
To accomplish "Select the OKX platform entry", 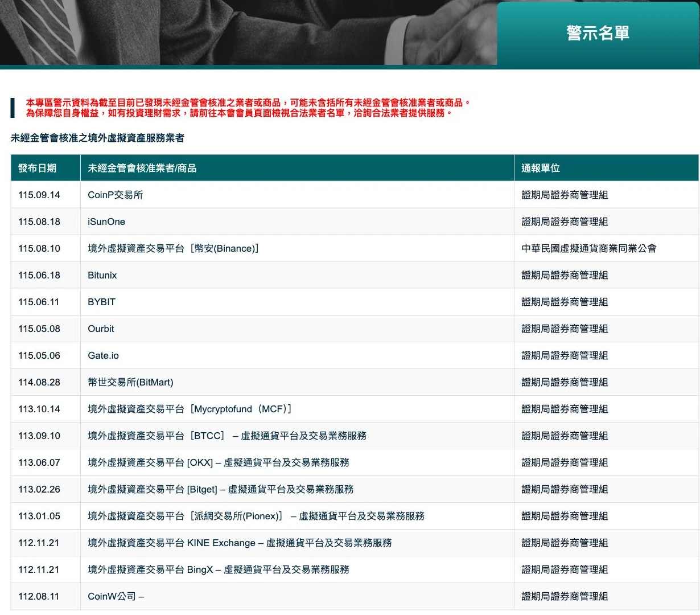I will click(219, 462).
